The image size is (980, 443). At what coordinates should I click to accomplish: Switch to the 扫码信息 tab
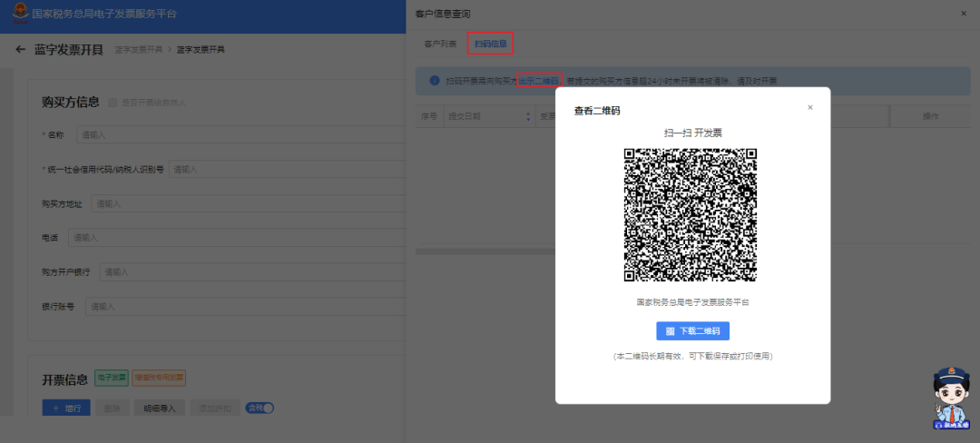point(491,44)
